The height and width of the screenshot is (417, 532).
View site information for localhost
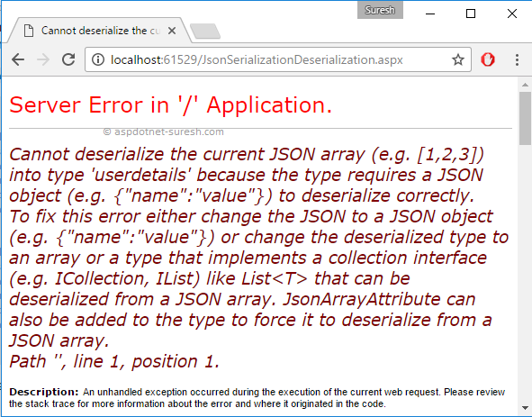pyautogui.click(x=98, y=59)
